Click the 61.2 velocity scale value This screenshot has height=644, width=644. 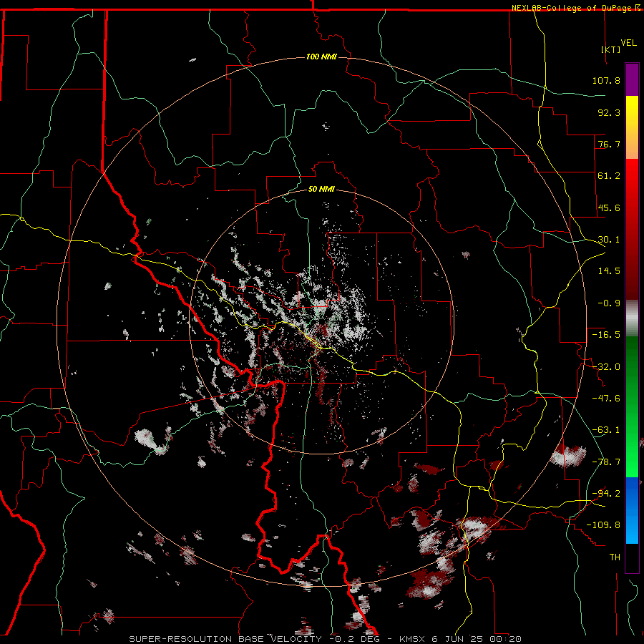(x=609, y=176)
